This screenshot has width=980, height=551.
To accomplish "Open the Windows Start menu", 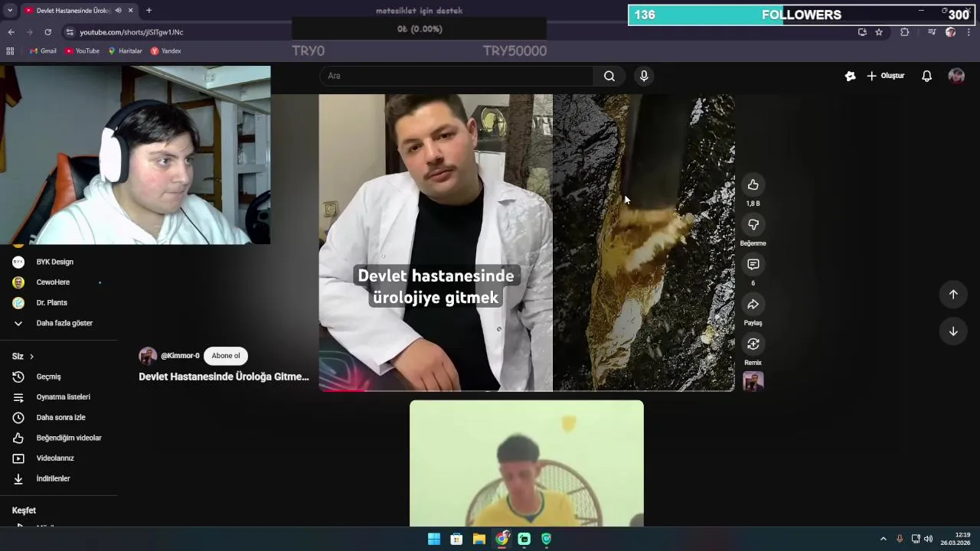I will pos(434,539).
